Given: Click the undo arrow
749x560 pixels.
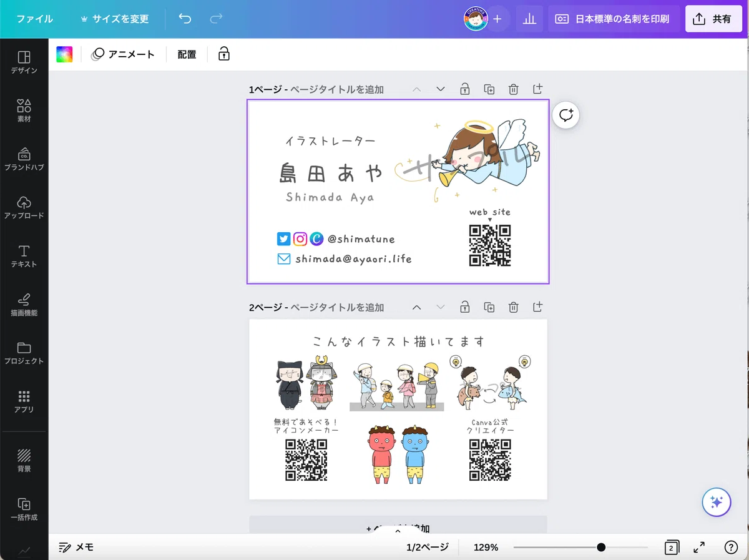Looking at the screenshot, I should tap(185, 19).
